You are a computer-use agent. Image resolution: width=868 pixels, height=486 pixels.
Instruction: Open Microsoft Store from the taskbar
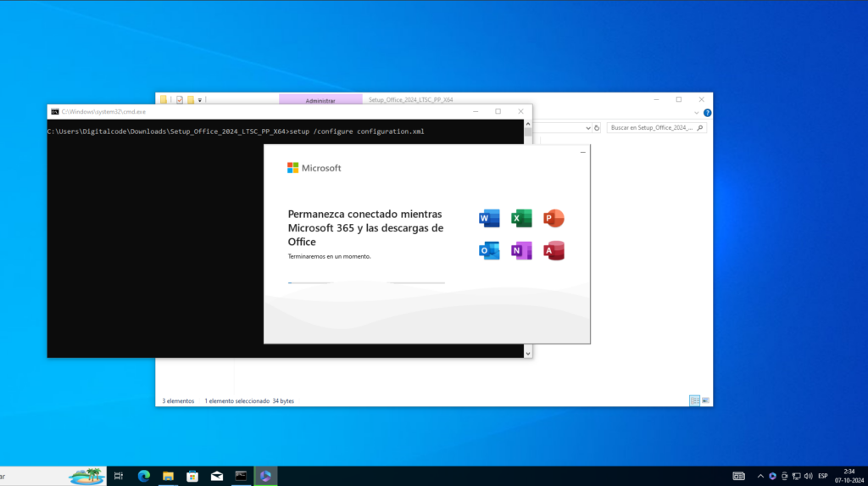coord(192,476)
